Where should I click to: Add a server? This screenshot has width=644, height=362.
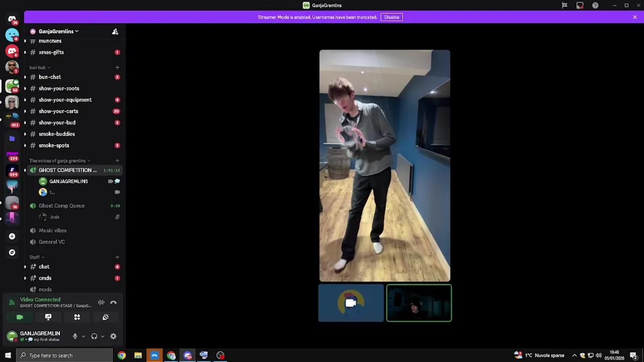coord(12,236)
